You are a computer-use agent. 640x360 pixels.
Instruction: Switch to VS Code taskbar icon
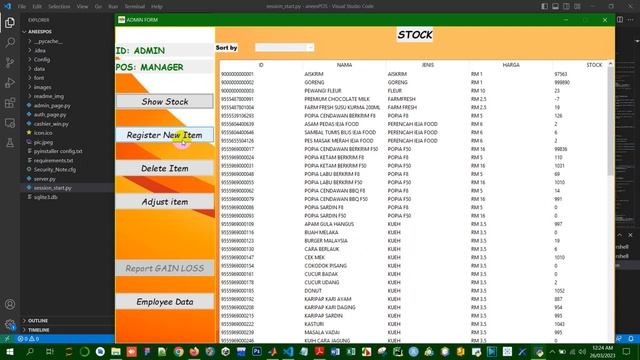pyautogui.click(x=288, y=352)
